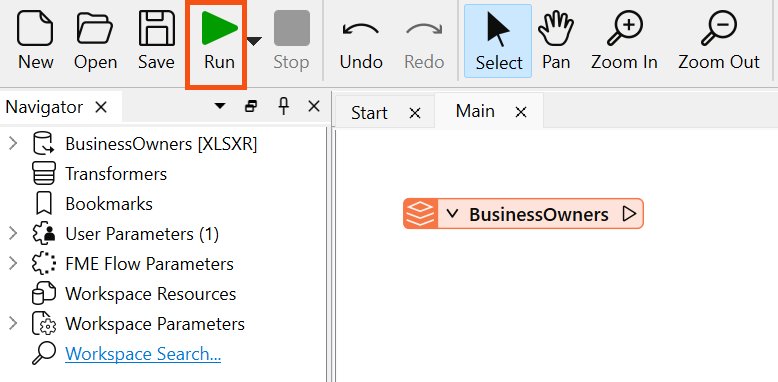Zoom Out of the canvas
The width and height of the screenshot is (778, 382).
pos(718,41)
